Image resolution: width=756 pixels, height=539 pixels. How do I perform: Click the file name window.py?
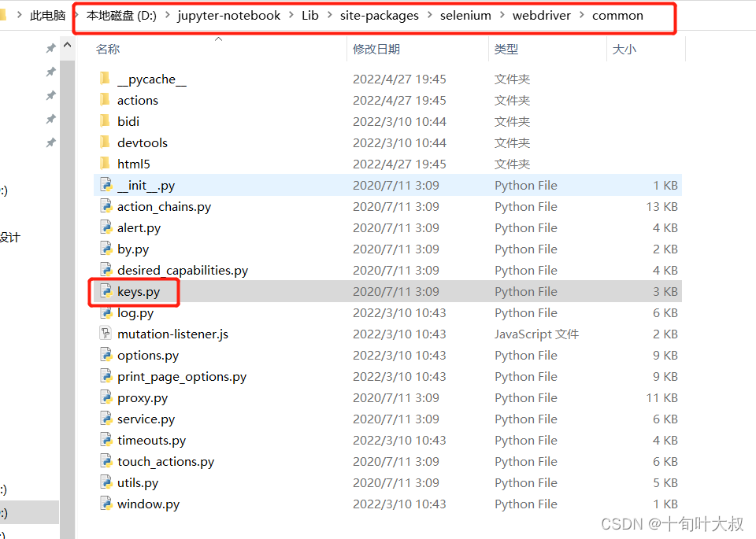coord(148,504)
